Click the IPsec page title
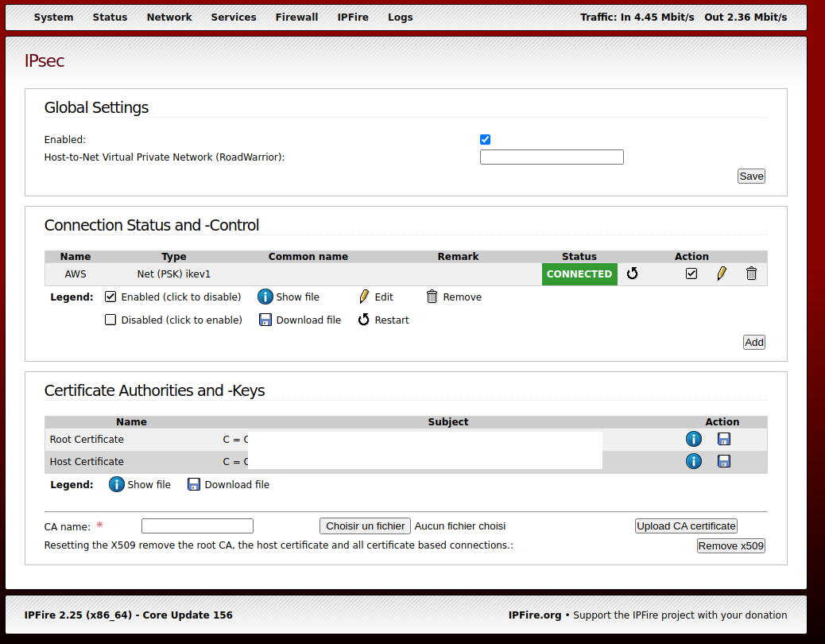This screenshot has width=825, height=644. click(45, 61)
